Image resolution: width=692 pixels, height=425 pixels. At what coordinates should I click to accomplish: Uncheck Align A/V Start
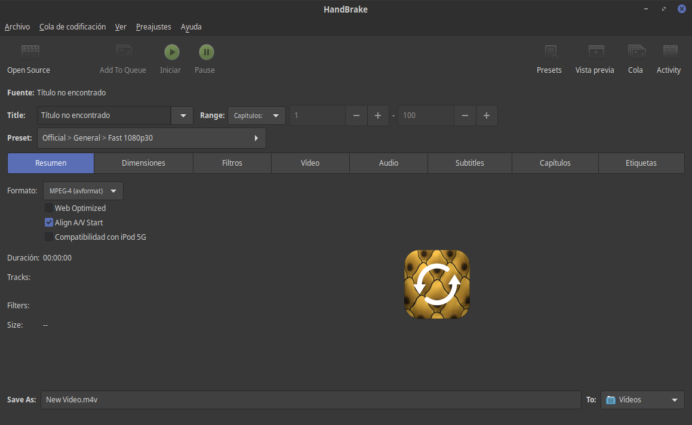pos(49,222)
